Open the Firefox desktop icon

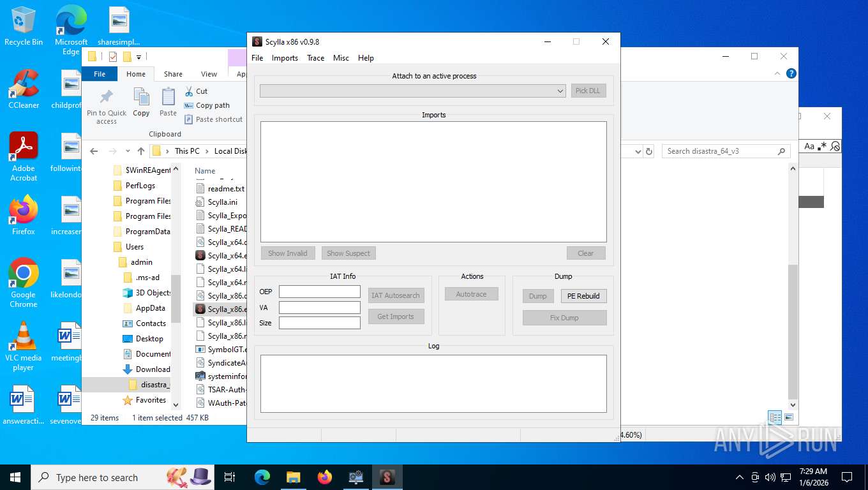(24, 216)
